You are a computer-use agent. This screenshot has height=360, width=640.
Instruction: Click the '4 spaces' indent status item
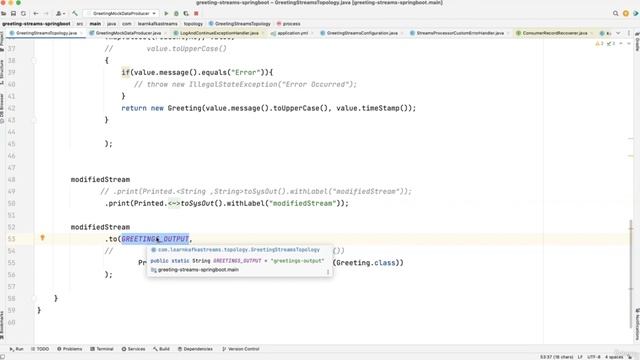[x=614, y=357]
